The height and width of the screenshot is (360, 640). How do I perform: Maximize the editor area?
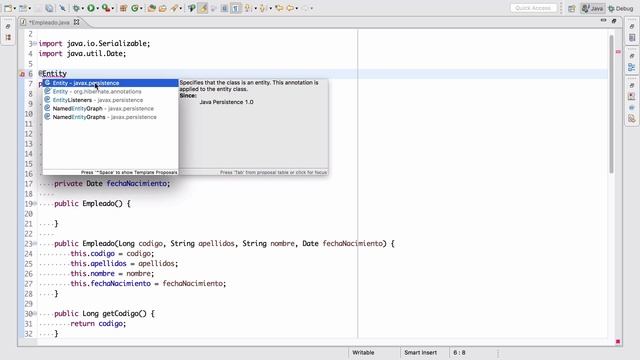tap(613, 20)
